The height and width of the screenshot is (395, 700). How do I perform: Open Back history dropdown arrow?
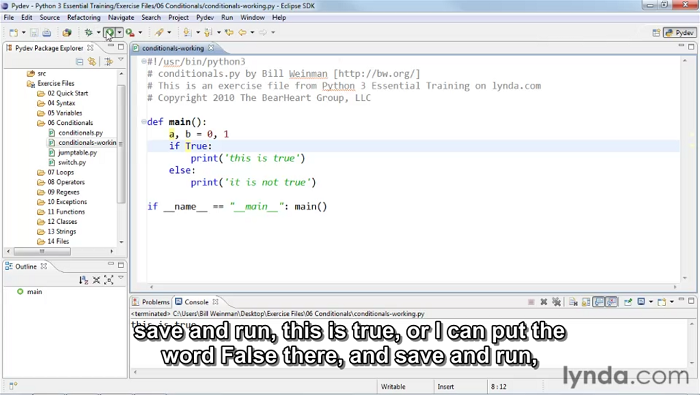coord(252,33)
